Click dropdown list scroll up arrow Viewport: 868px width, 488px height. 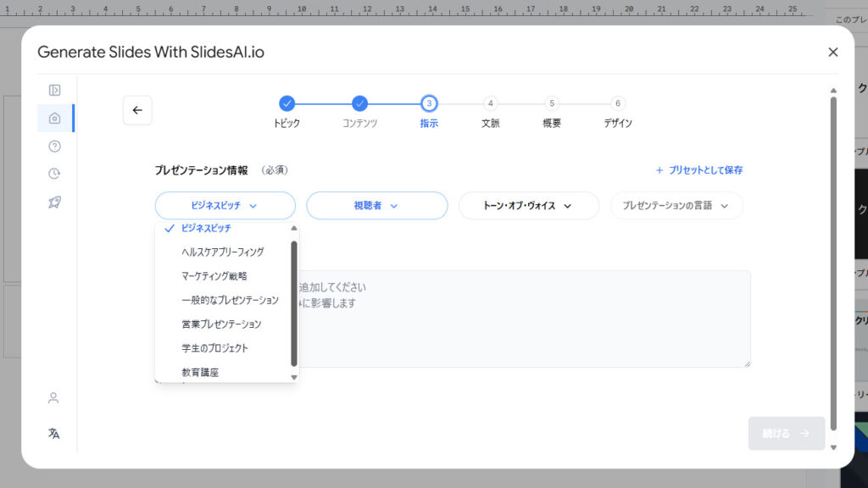294,228
